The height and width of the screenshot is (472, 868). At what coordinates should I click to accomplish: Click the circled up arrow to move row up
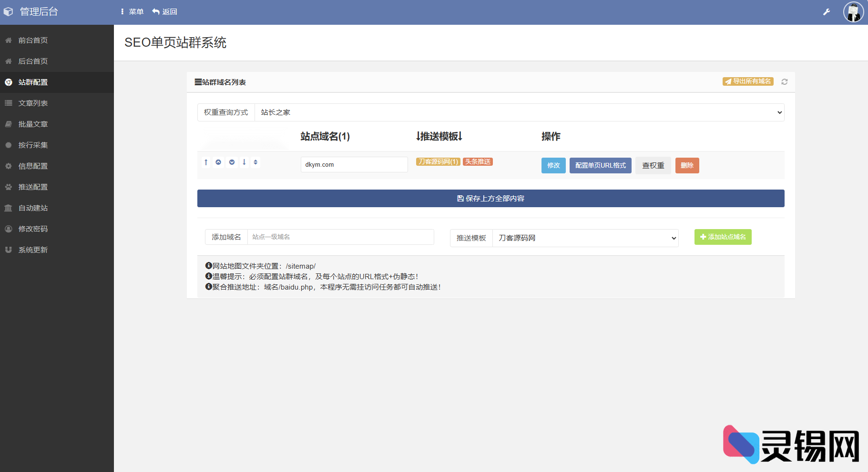(218, 162)
